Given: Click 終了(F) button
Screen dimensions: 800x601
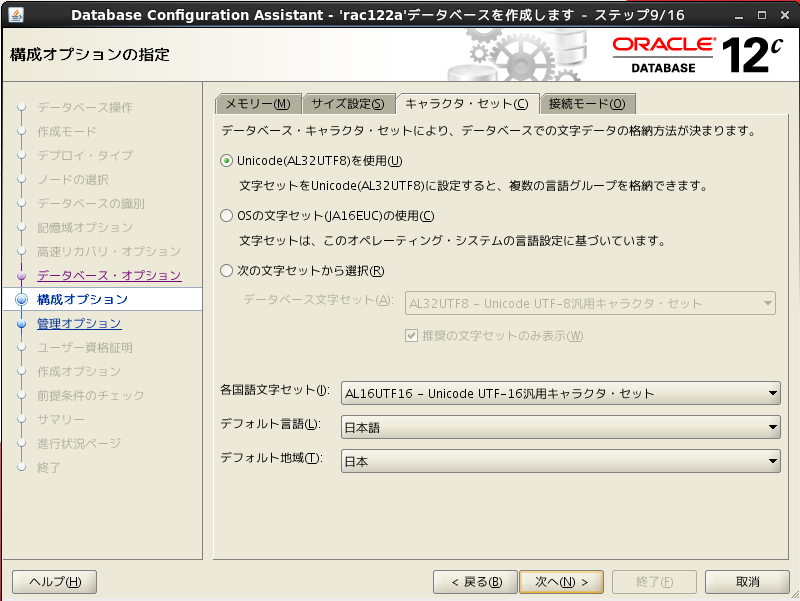Looking at the screenshot, I should (655, 582).
